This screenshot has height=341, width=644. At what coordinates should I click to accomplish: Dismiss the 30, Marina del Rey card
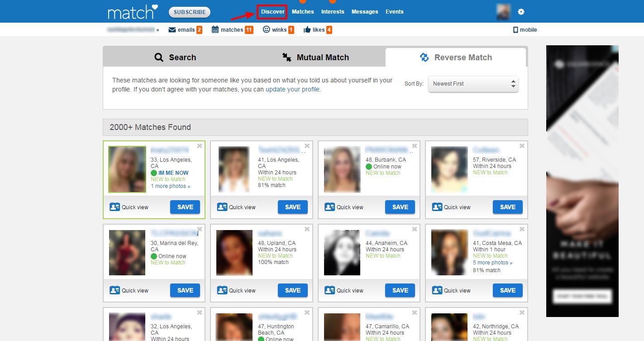point(200,229)
